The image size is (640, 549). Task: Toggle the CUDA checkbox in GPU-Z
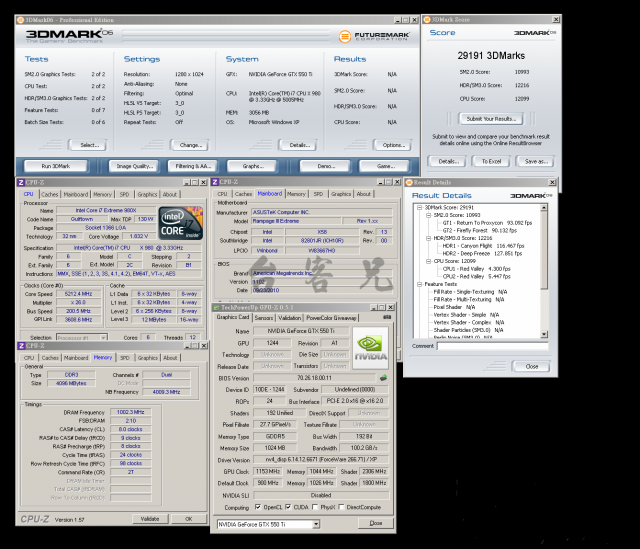tap(288, 507)
